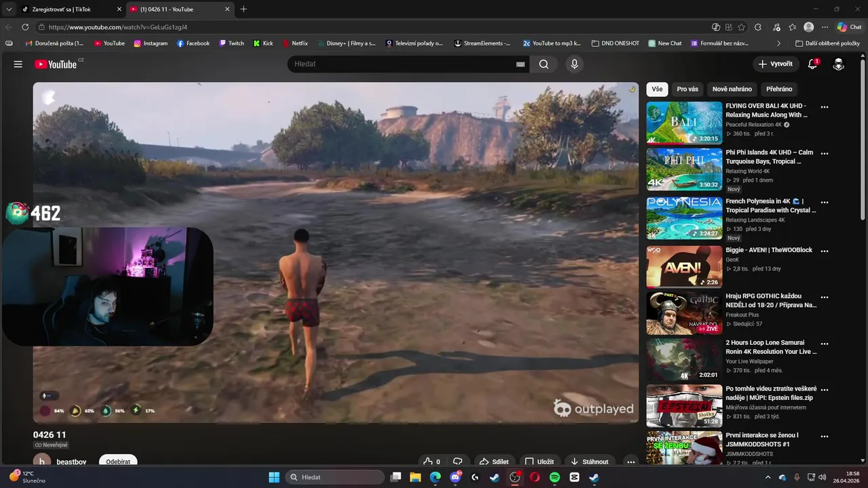This screenshot has height=488, width=868.
Task: Open 2 Hours Loop Lone Samurai video
Action: pyautogui.click(x=684, y=360)
